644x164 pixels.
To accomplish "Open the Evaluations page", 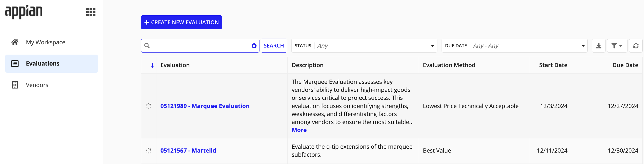I will (52, 63).
